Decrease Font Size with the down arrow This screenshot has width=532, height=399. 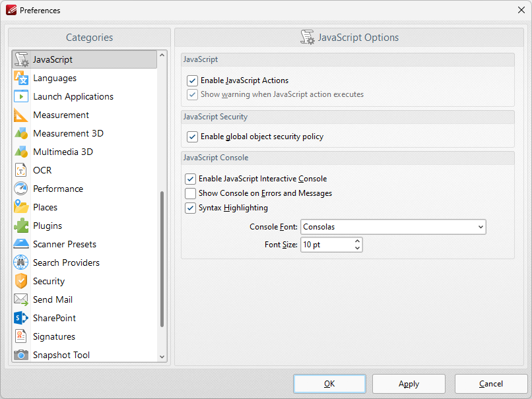(357, 248)
